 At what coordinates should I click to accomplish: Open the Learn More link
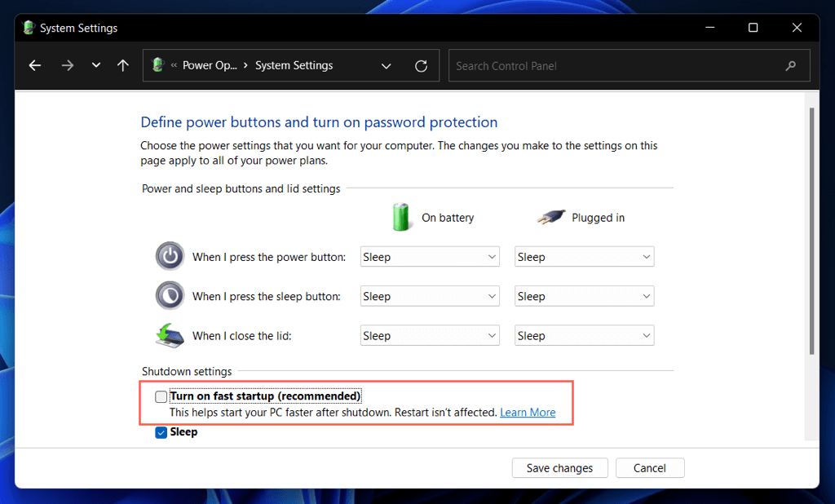point(528,413)
